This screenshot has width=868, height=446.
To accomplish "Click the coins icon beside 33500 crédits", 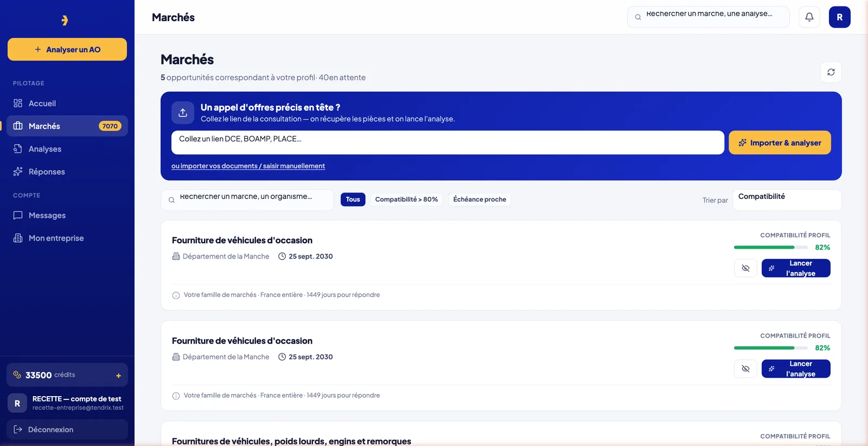I will click(17, 374).
